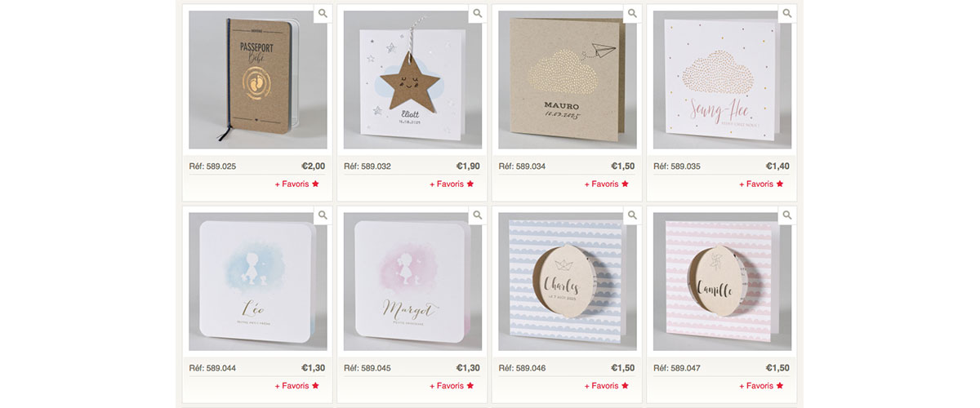Add Réf 589.025 to Favoris
Image resolution: width=980 pixels, height=408 pixels.
pos(297,184)
